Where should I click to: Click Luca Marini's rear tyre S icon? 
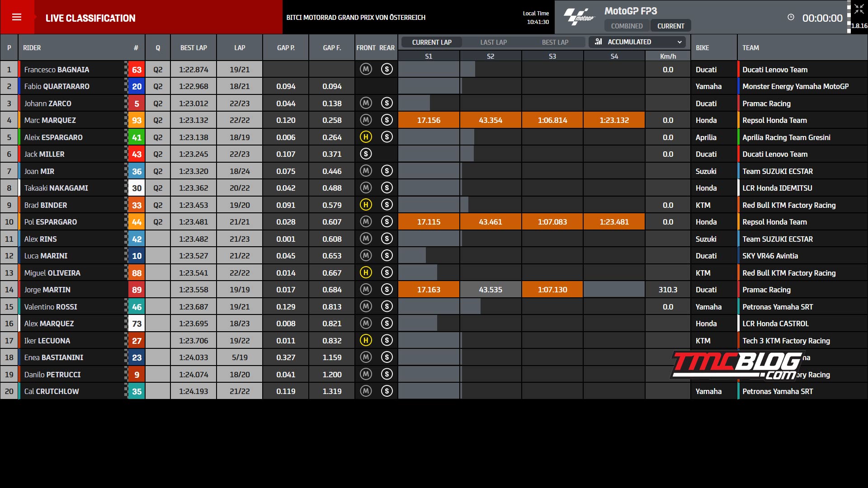pyautogui.click(x=387, y=256)
